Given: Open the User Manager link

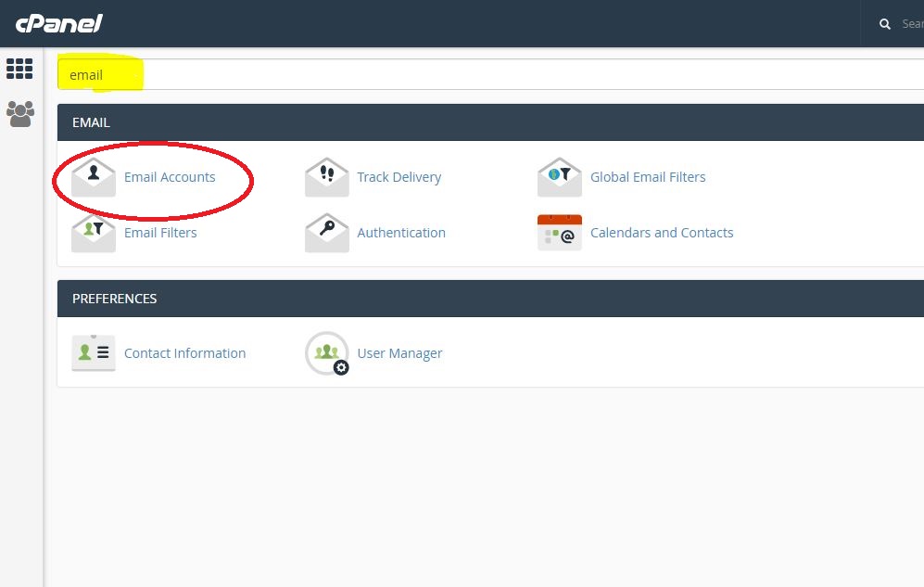Looking at the screenshot, I should tap(399, 353).
